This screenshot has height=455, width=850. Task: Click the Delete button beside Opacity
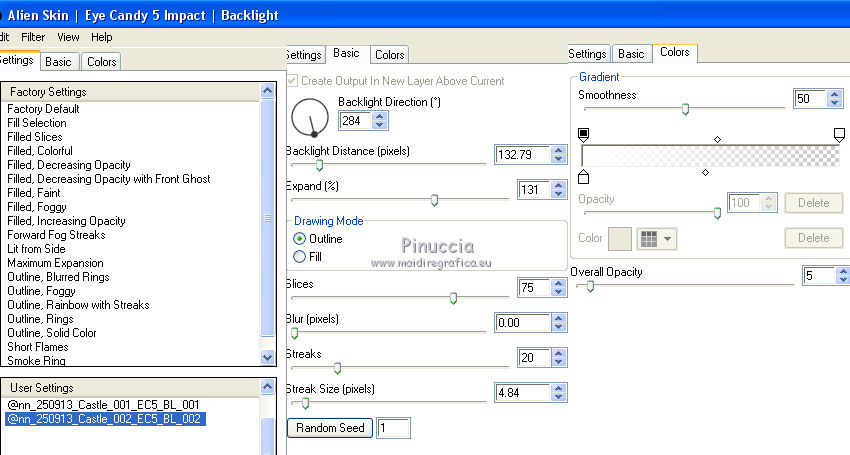click(x=813, y=203)
